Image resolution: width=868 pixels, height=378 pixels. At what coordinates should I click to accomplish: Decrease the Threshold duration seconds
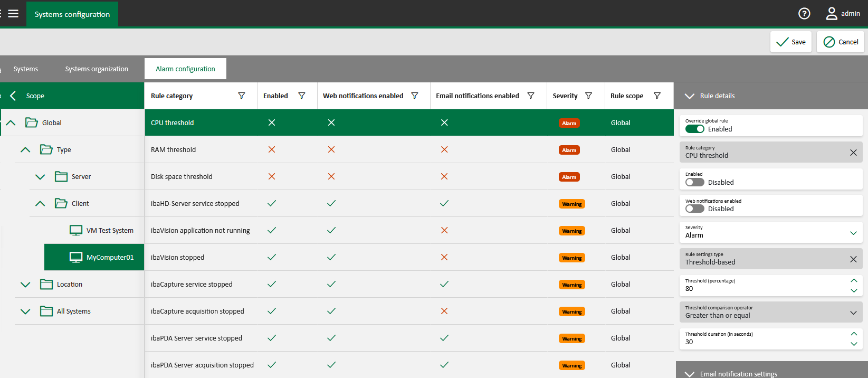pyautogui.click(x=854, y=344)
